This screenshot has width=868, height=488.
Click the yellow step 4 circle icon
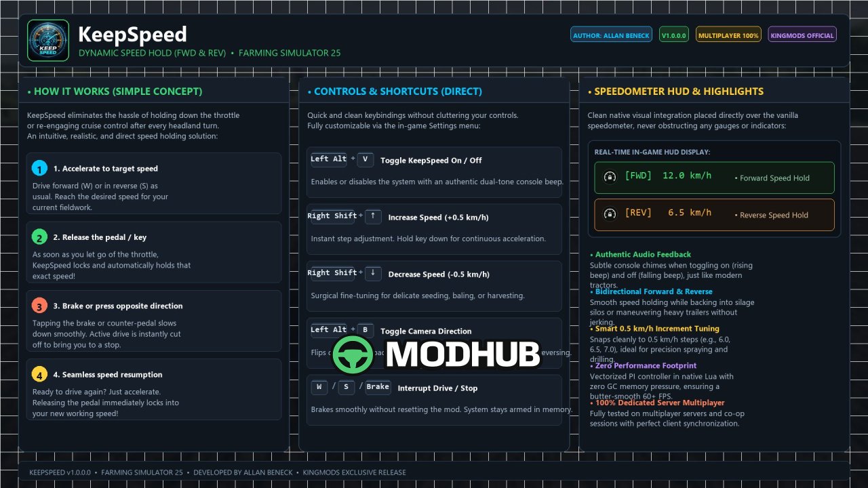[x=39, y=374]
